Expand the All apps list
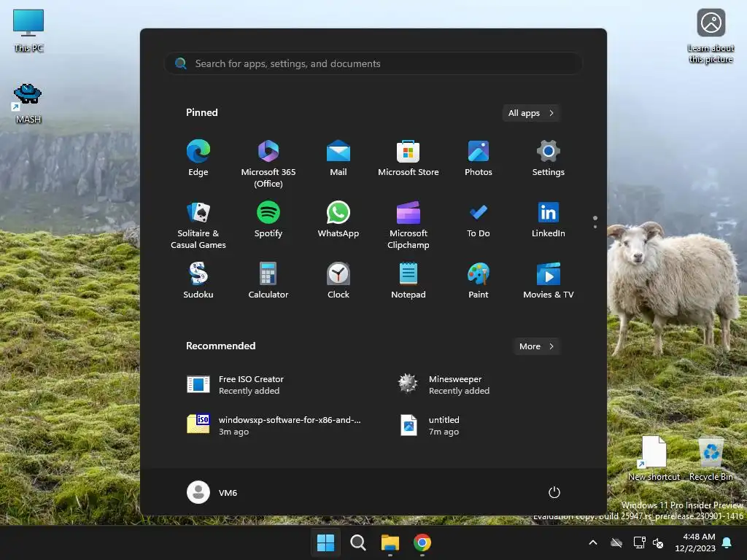Image resolution: width=747 pixels, height=560 pixels. [x=531, y=113]
